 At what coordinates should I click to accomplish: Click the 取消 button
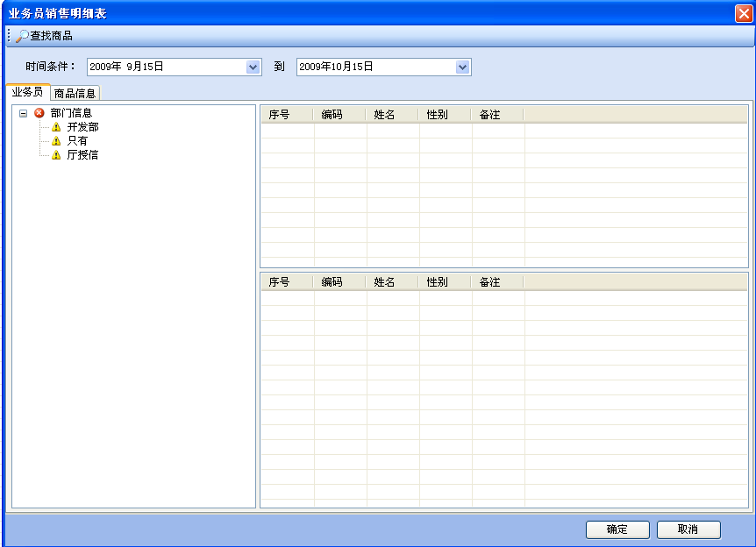688,529
